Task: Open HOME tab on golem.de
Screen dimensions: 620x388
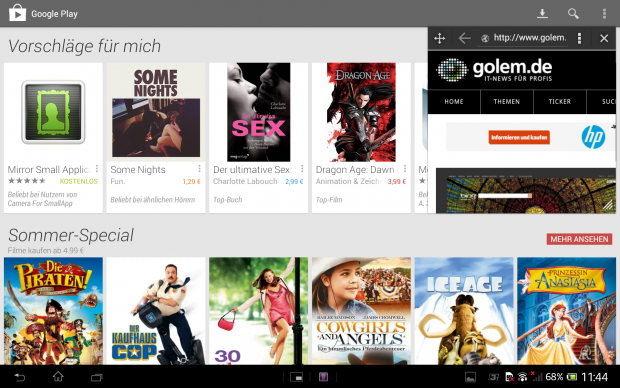Action: [x=454, y=102]
